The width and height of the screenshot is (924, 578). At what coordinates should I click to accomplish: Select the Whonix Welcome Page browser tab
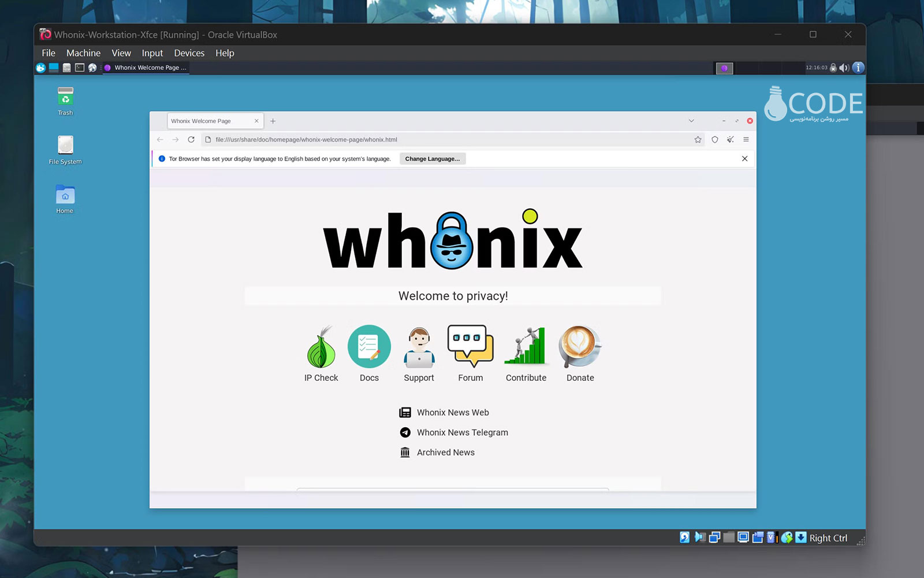(x=215, y=121)
